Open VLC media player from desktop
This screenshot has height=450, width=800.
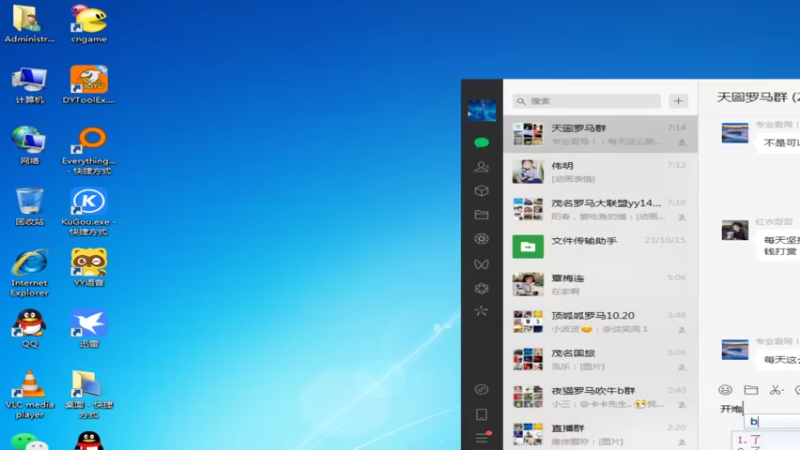[29, 394]
